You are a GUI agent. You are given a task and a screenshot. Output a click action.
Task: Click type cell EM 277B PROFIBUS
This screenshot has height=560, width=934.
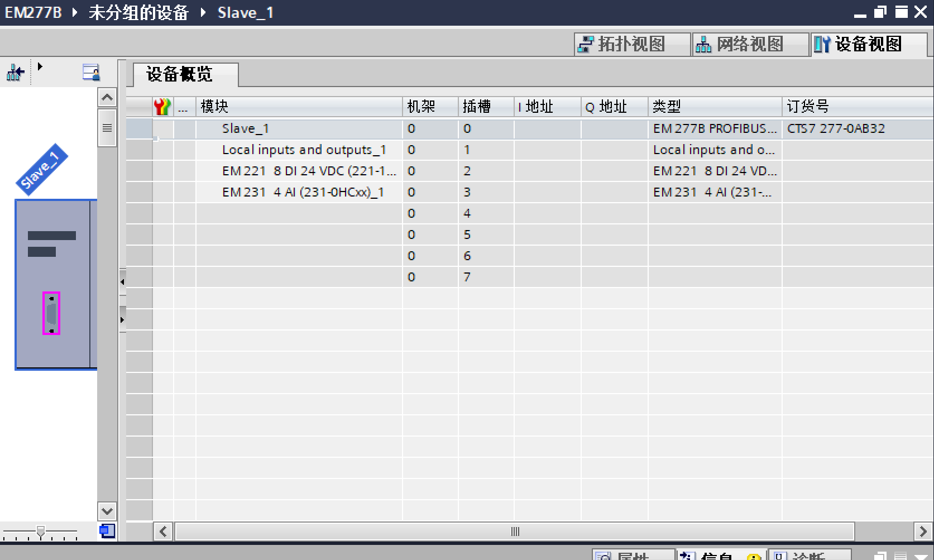(715, 128)
